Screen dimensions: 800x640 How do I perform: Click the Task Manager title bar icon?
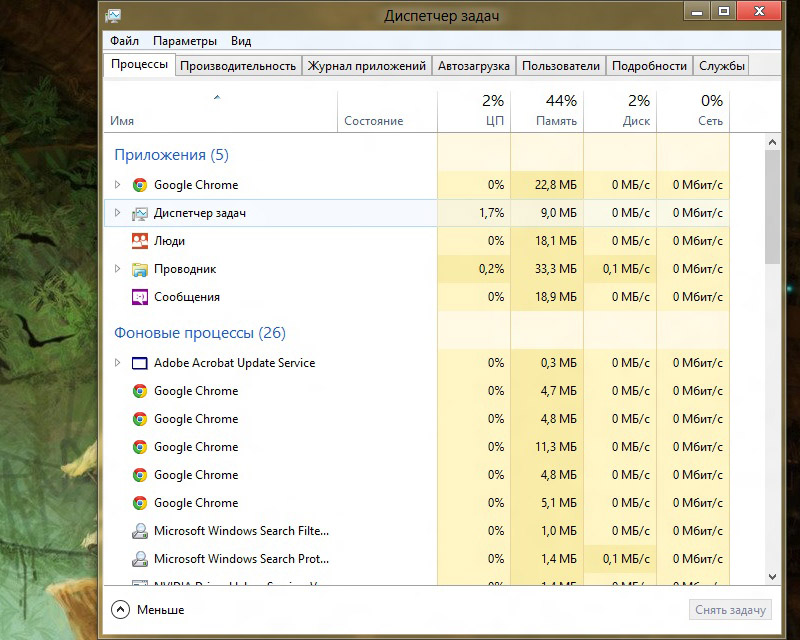pyautogui.click(x=113, y=16)
